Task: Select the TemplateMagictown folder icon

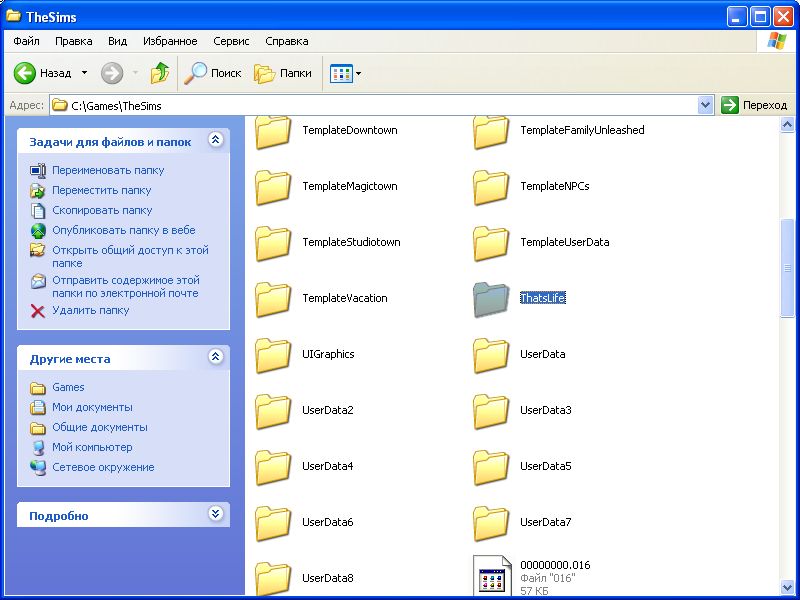Action: coord(273,187)
